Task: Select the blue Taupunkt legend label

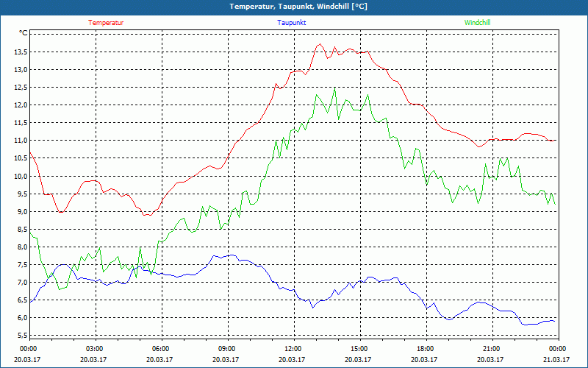Action: tap(291, 23)
